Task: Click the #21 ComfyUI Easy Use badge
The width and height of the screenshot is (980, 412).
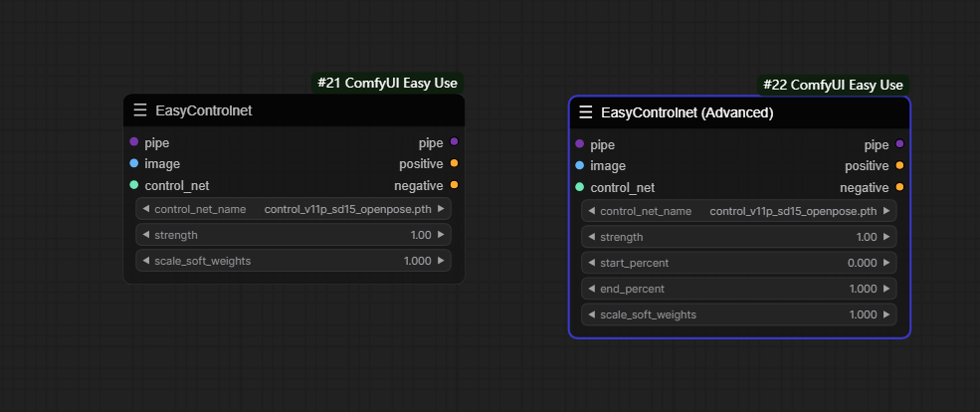Action: tap(387, 83)
